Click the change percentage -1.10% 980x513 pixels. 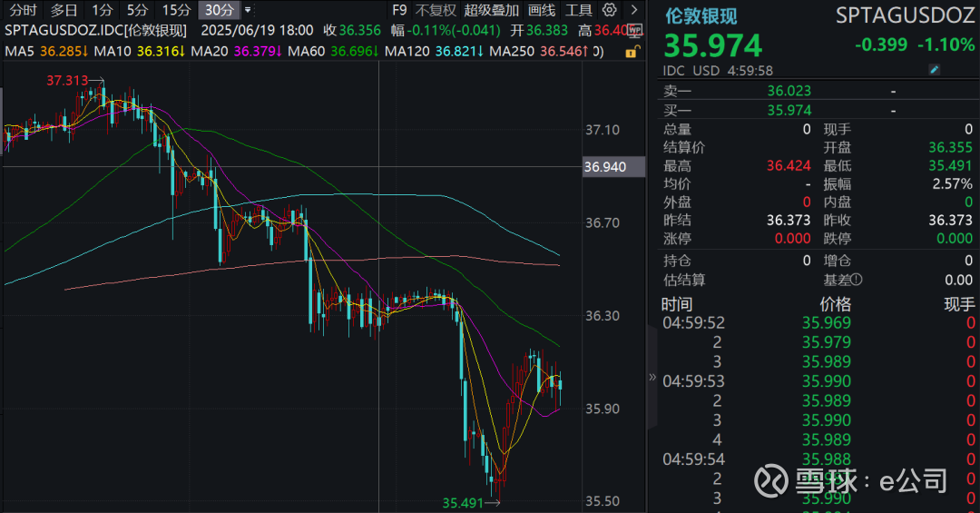click(x=946, y=45)
